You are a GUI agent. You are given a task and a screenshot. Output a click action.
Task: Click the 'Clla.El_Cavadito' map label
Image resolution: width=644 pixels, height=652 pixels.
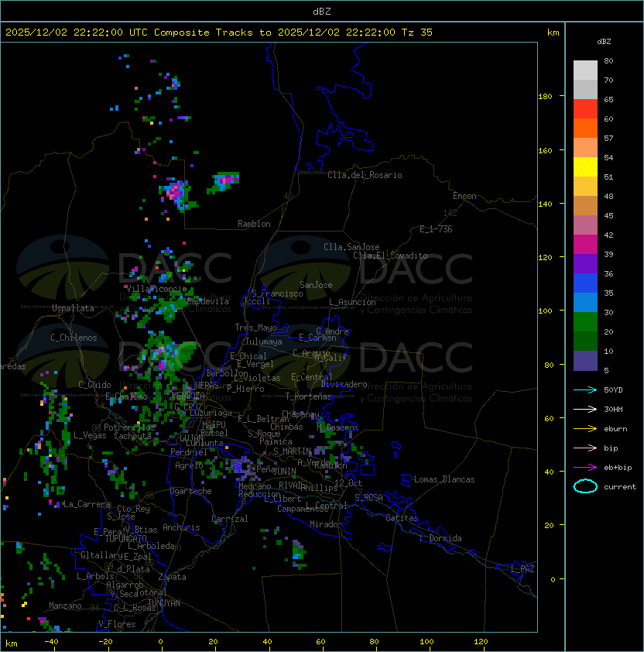(390, 256)
